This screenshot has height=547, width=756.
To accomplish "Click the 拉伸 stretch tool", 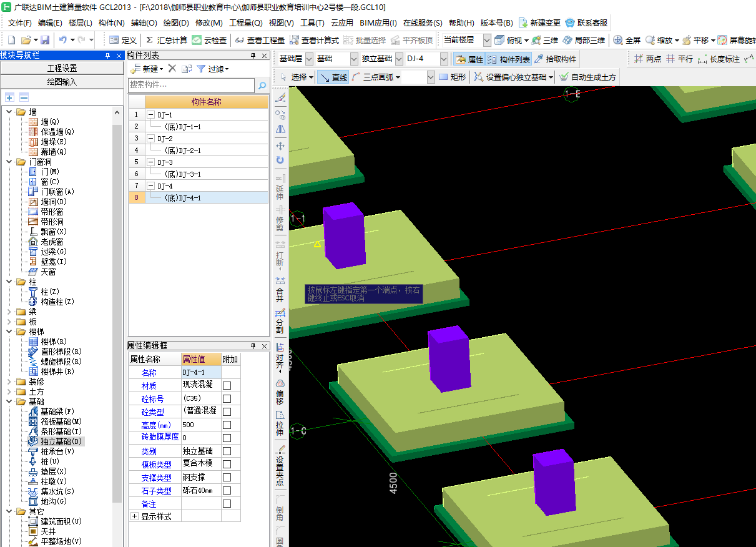I will (280, 423).
